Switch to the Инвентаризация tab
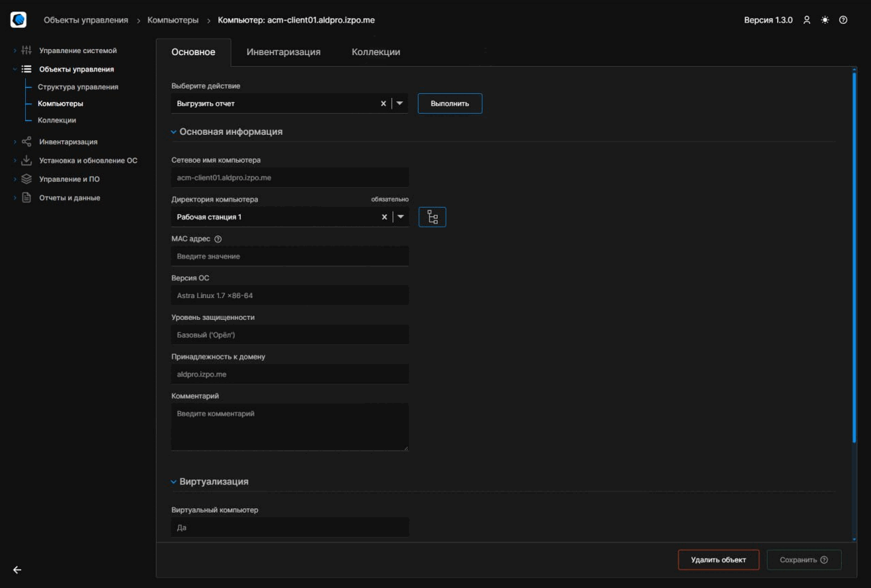The height and width of the screenshot is (588, 871). point(283,51)
